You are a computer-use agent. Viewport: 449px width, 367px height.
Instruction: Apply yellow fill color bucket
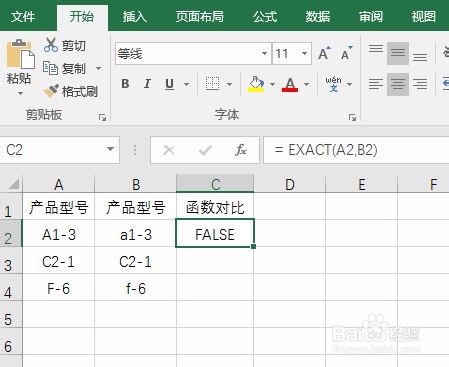click(x=256, y=84)
